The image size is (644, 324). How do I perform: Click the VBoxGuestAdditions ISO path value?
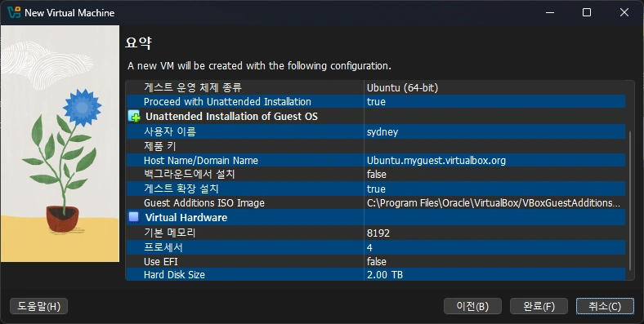point(494,203)
